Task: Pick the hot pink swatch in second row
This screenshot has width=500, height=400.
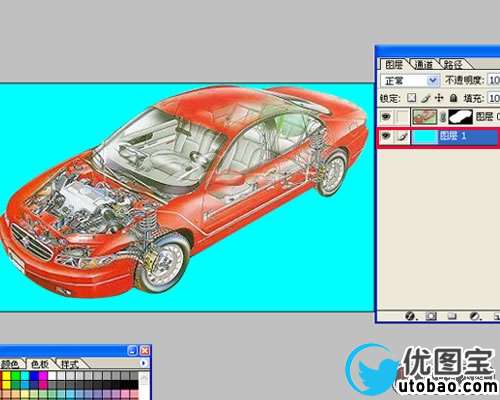Action: (x=43, y=385)
